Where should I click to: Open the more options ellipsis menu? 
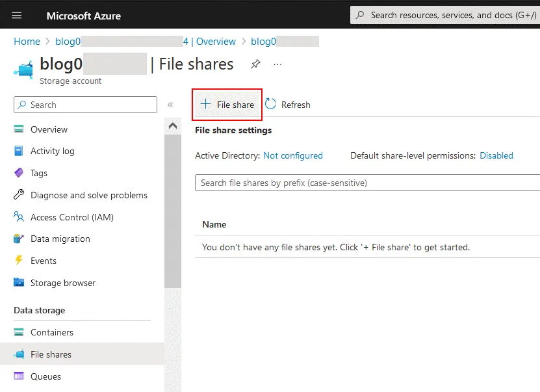(277, 64)
